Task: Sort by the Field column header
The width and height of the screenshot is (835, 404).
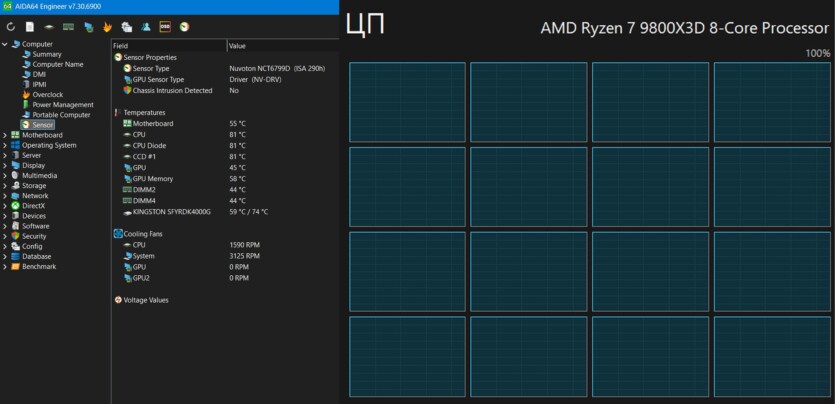Action: tap(169, 46)
